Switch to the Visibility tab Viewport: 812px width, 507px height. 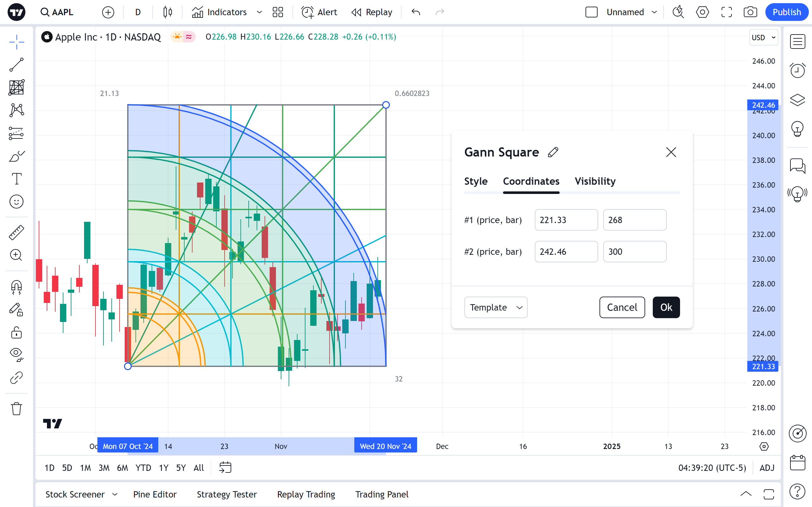pyautogui.click(x=595, y=181)
